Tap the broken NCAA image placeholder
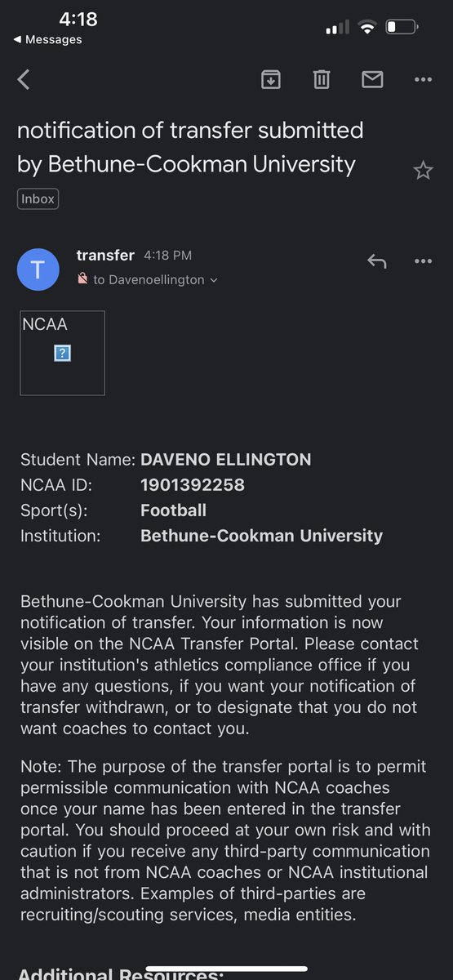The image size is (453, 980). click(x=62, y=353)
